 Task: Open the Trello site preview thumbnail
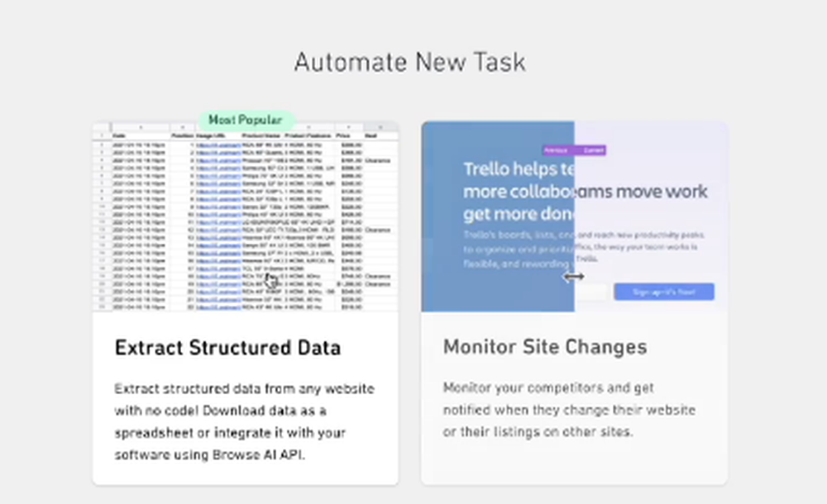[575, 215]
